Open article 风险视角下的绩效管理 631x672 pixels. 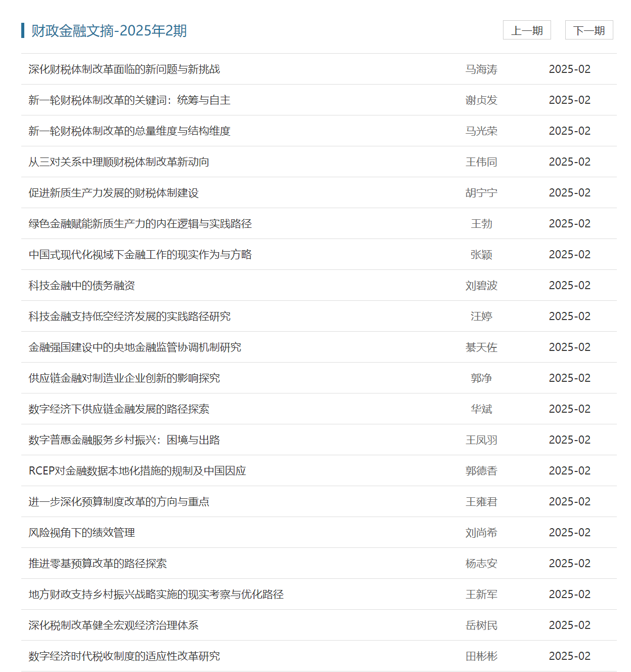(x=81, y=533)
